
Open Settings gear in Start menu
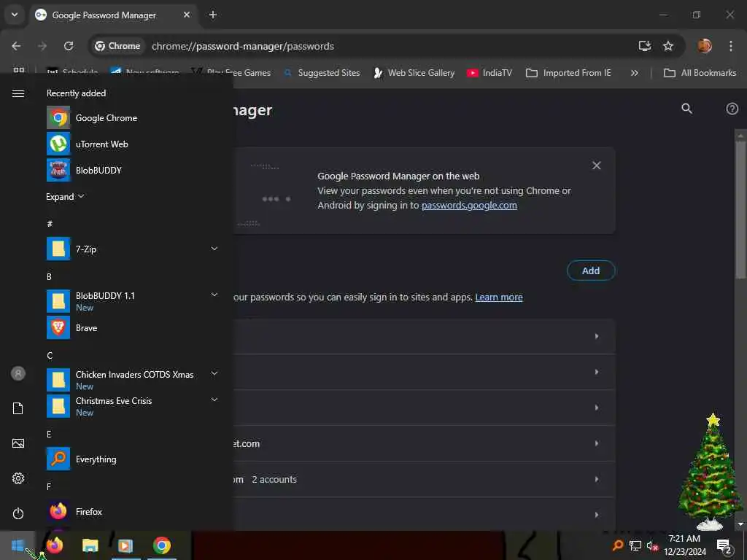pos(18,478)
